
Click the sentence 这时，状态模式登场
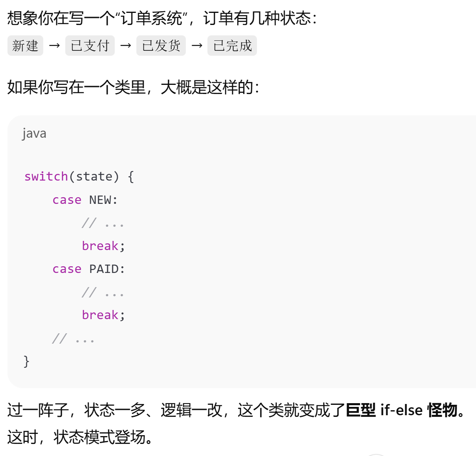coord(81,437)
